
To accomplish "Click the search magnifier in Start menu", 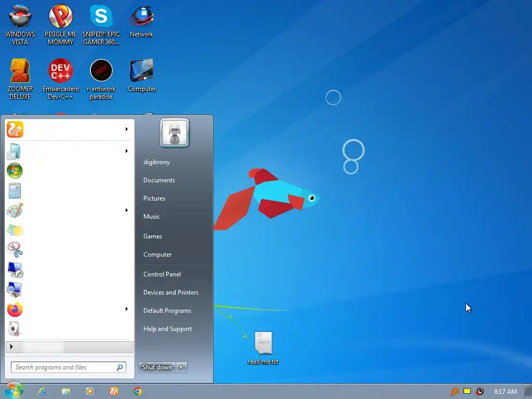I will coord(120,367).
